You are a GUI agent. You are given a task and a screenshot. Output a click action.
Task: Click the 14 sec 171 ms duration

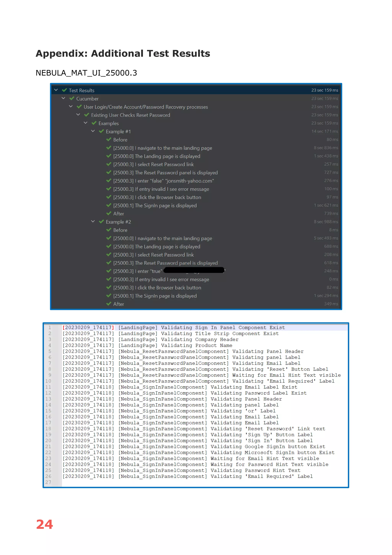click(325, 131)
